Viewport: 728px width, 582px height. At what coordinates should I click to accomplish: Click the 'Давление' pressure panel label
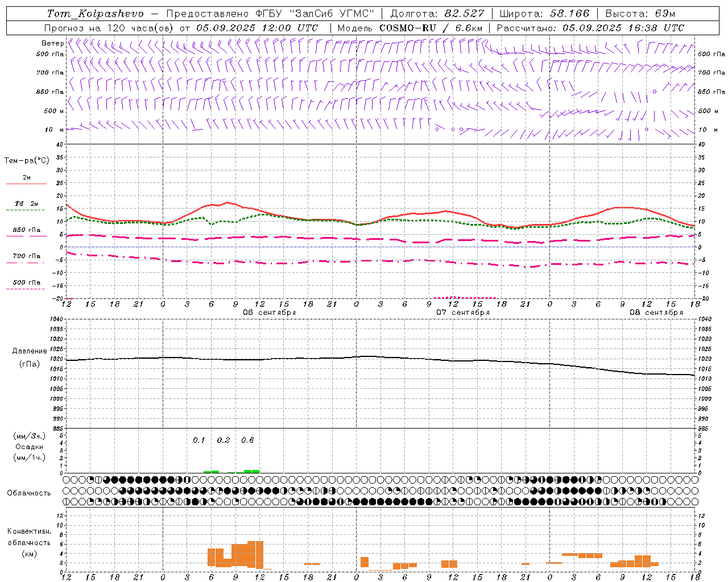pyautogui.click(x=30, y=351)
